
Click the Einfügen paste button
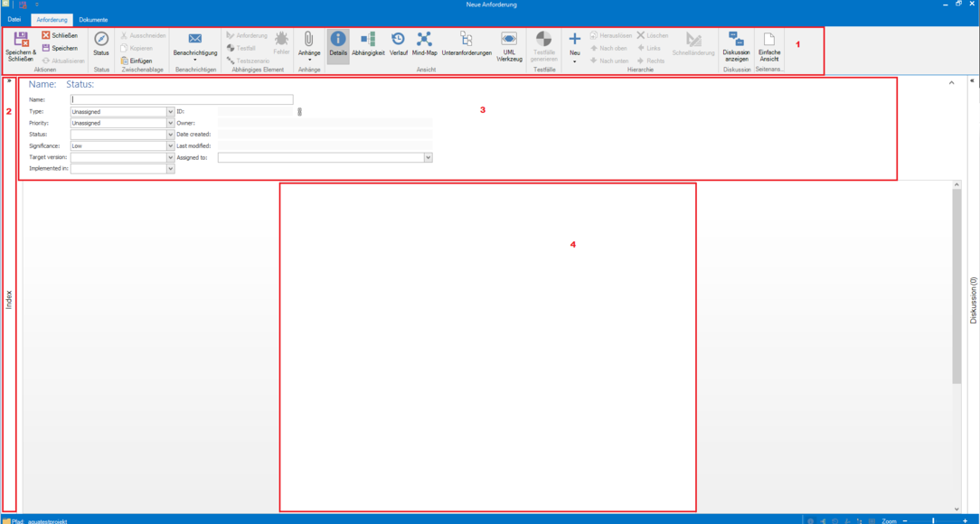click(x=137, y=61)
